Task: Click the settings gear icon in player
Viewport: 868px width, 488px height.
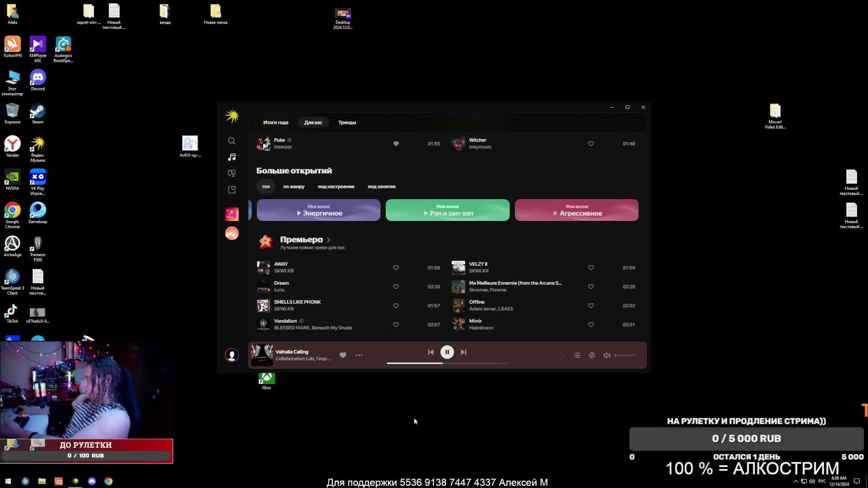Action: pos(592,355)
